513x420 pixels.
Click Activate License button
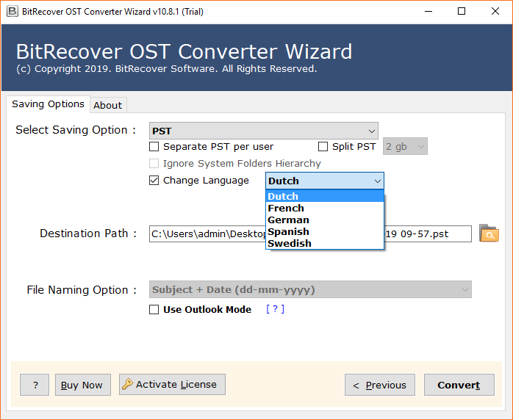172,384
